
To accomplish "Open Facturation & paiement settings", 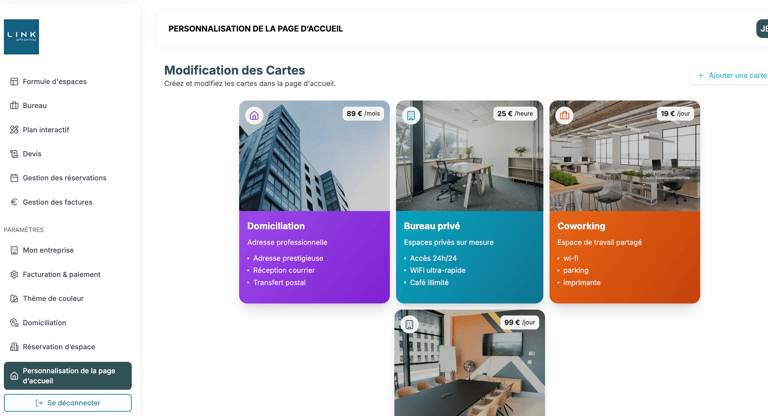I will pyautogui.click(x=61, y=274).
